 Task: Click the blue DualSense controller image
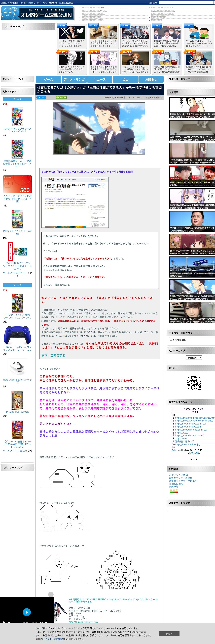[17, 335]
